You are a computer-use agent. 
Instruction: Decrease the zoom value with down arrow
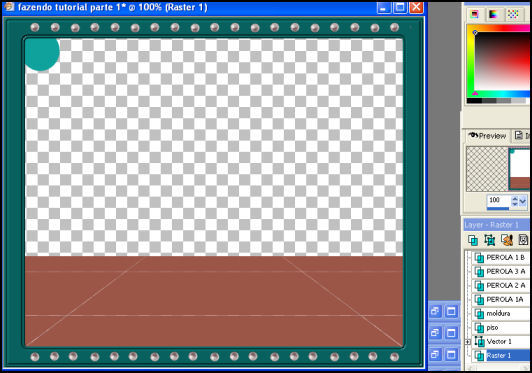(515, 204)
